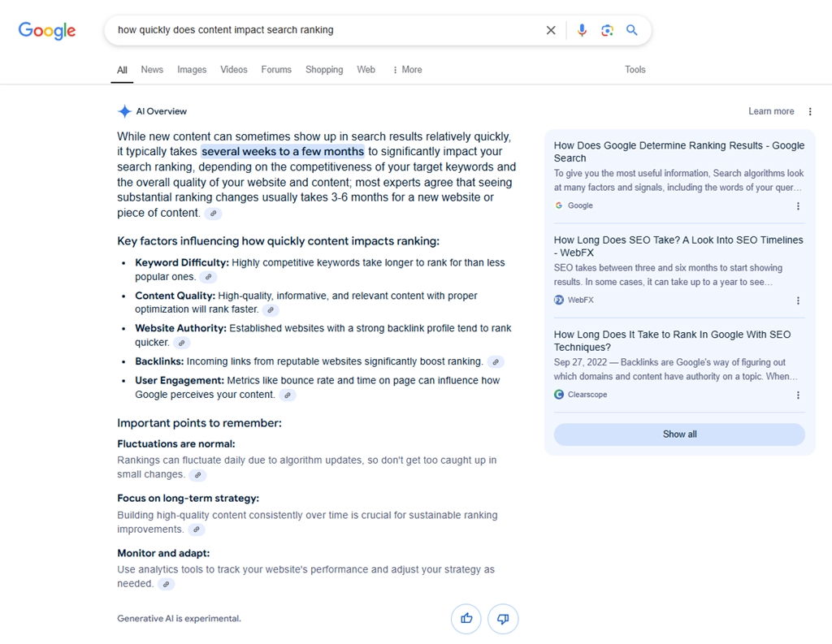Screen dimensions: 832x644
Task: Open the source link icon for Backlinks
Action: click(x=496, y=361)
